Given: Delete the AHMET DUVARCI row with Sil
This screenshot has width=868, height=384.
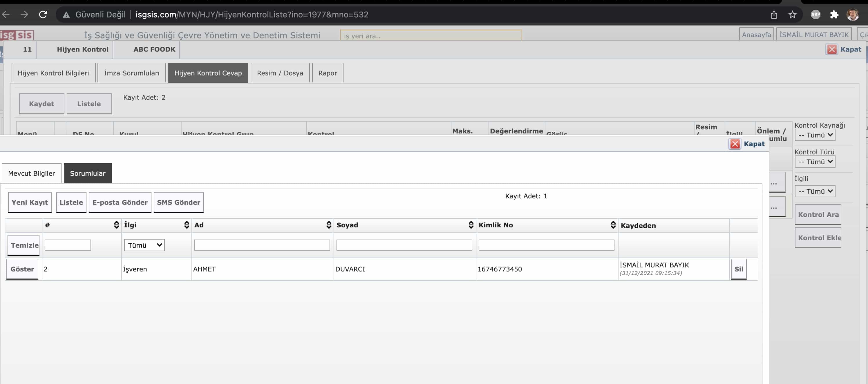Looking at the screenshot, I should (x=738, y=269).
